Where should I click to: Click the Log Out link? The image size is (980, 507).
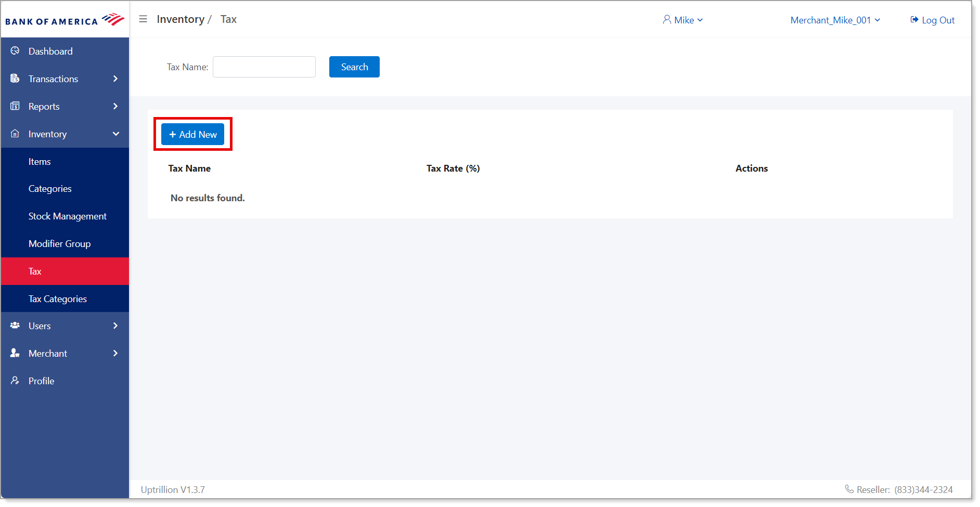933,20
